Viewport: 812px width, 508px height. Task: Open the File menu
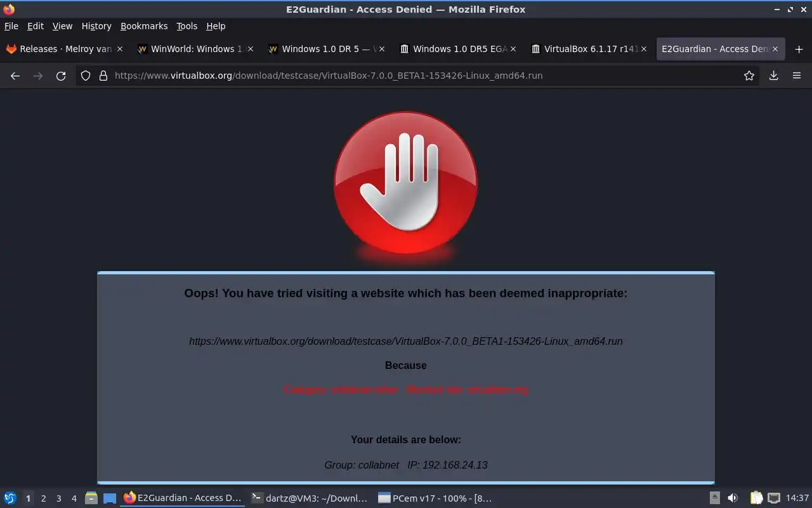coord(11,26)
